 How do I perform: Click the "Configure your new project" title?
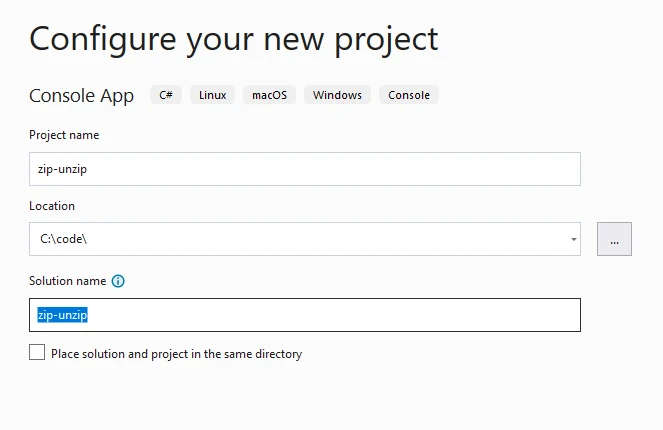pyautogui.click(x=234, y=38)
